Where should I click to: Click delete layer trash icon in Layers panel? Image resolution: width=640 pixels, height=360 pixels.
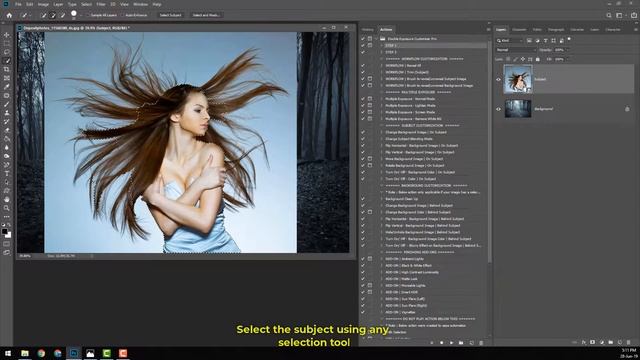[629, 342]
